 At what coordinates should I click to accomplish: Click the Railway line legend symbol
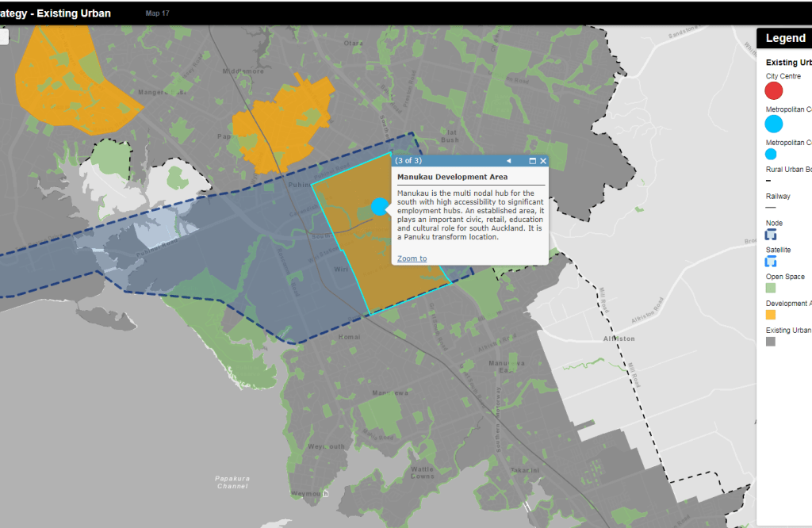pyautogui.click(x=771, y=208)
